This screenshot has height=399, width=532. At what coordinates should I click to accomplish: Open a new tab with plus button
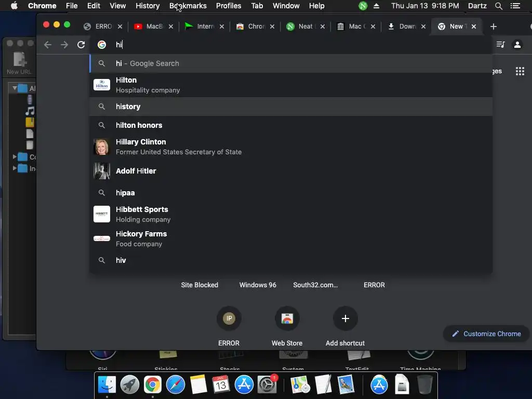[x=494, y=26]
